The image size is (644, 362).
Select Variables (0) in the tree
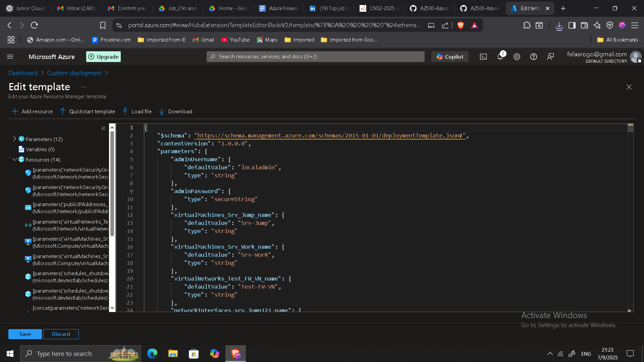pyautogui.click(x=40, y=149)
